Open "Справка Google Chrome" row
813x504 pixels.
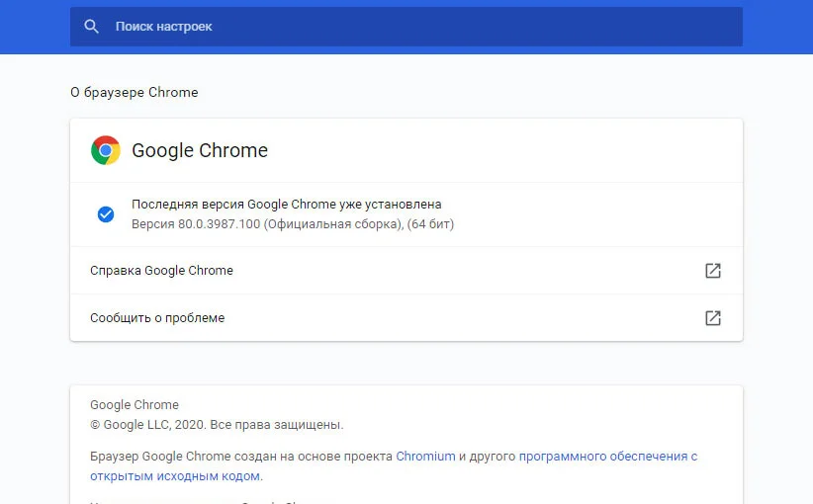click(x=406, y=271)
